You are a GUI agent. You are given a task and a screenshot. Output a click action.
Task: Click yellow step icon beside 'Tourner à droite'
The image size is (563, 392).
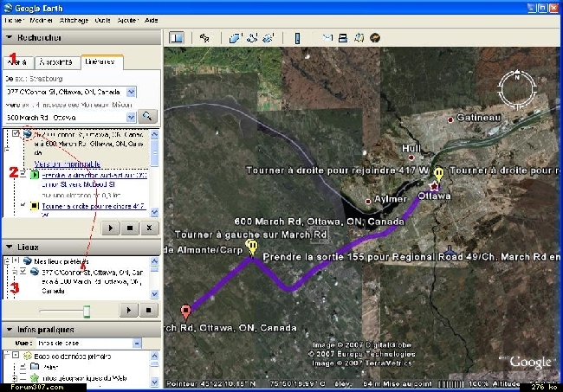[x=35, y=206]
